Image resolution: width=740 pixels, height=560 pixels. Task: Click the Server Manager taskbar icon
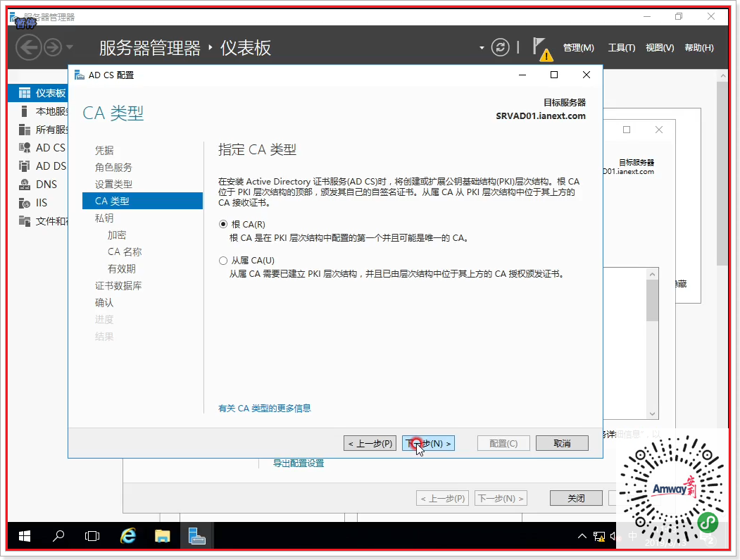[x=197, y=536]
